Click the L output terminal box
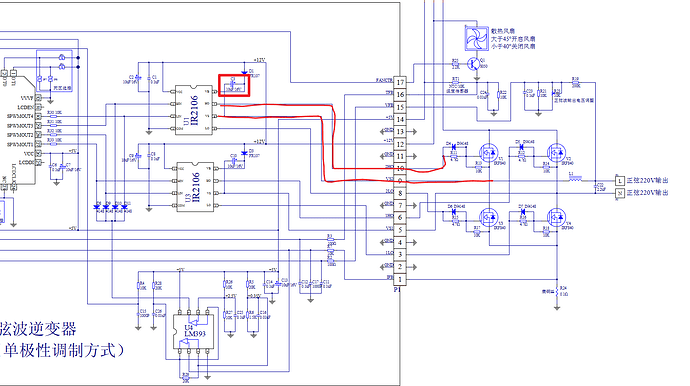The width and height of the screenshot is (690, 386). click(x=620, y=180)
